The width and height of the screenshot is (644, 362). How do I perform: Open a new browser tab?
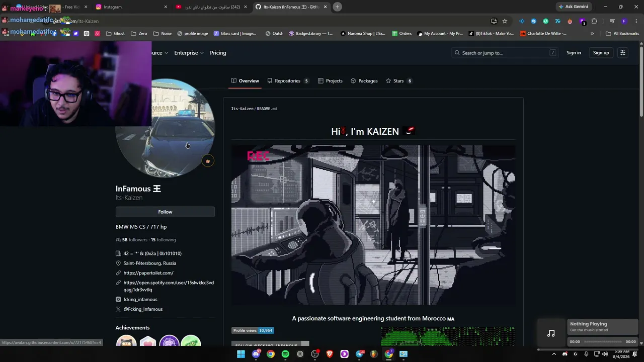pyautogui.click(x=337, y=7)
